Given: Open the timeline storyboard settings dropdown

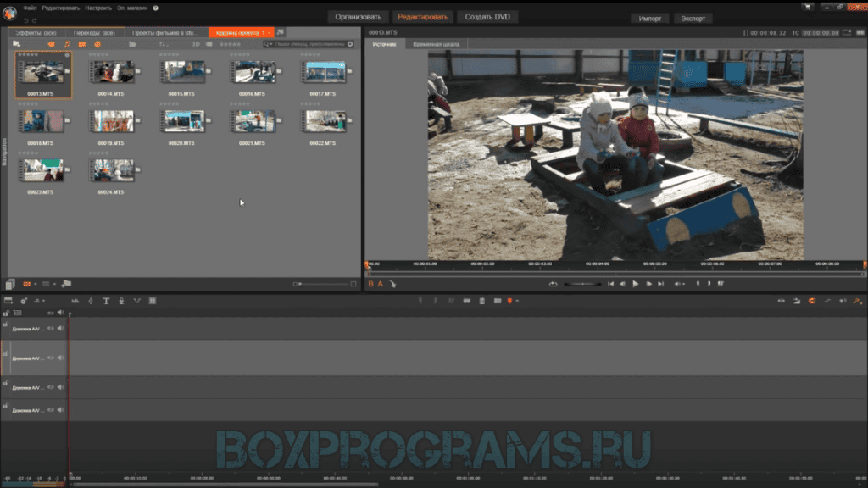Looking at the screenshot, I should [39, 301].
